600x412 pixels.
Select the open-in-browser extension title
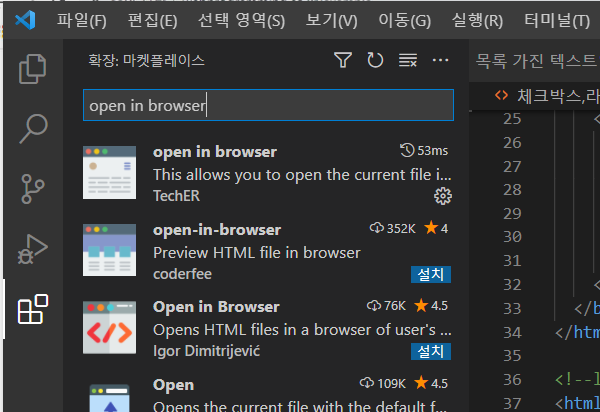pos(217,230)
